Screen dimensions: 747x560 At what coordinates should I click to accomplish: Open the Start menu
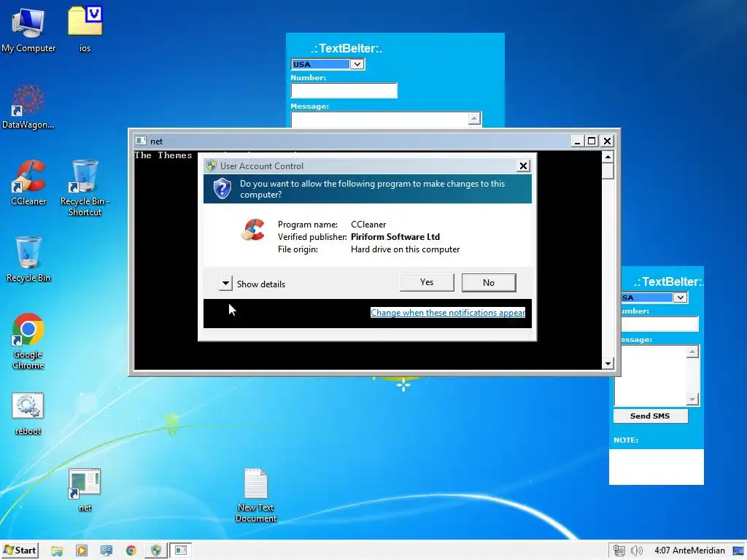pyautogui.click(x=20, y=551)
